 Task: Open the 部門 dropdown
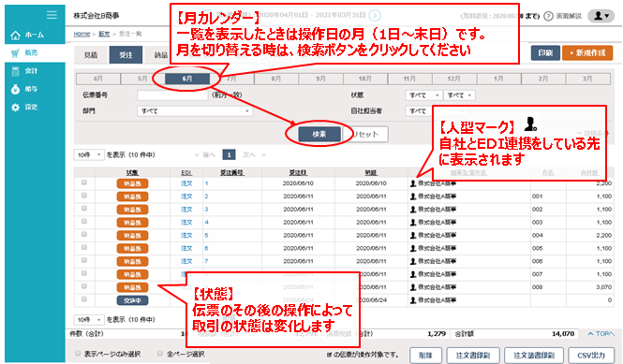click(x=195, y=111)
